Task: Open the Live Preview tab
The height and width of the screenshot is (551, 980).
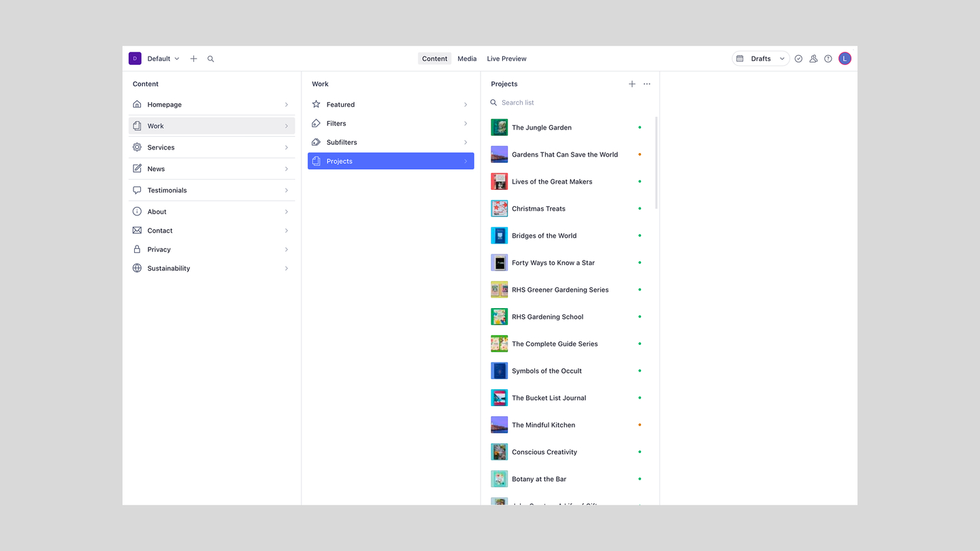Action: (506, 59)
